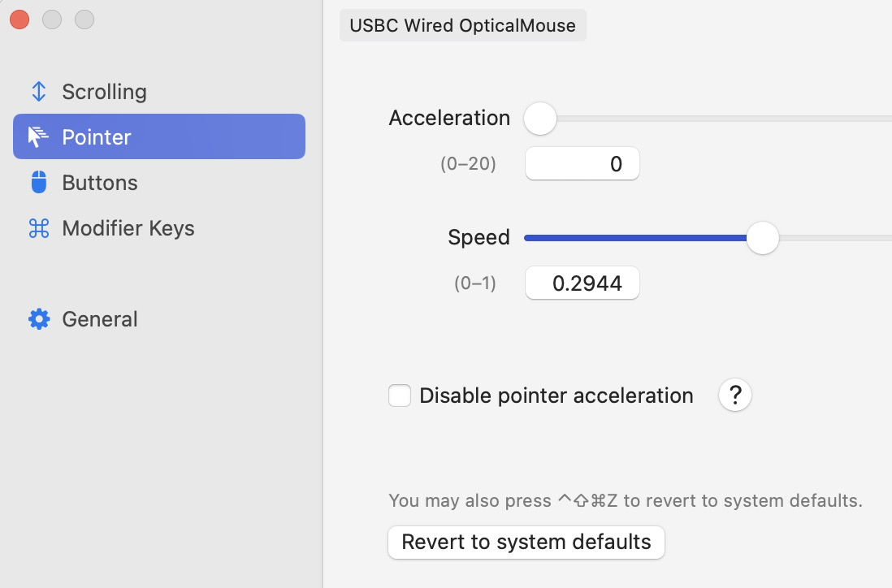Image resolution: width=892 pixels, height=588 pixels.
Task: Open the Modifier Keys section
Action: [128, 228]
